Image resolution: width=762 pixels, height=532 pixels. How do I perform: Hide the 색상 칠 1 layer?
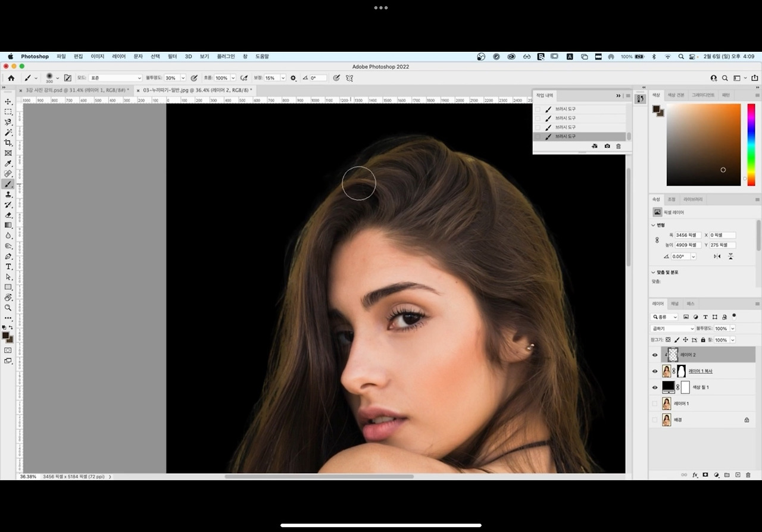[655, 387]
